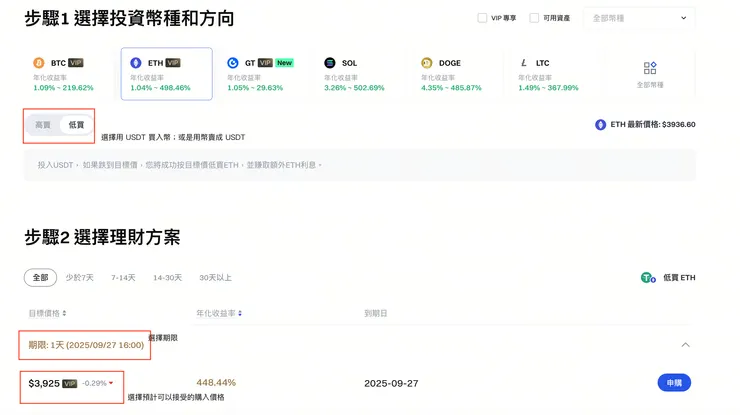Click the ETH yield range 1.04% ~ 498.46%

coord(160,88)
